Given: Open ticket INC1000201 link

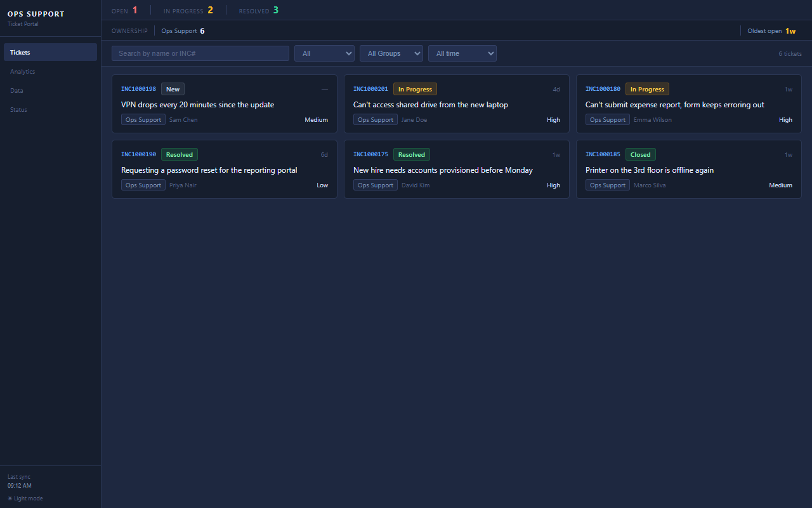Looking at the screenshot, I should 370,89.
